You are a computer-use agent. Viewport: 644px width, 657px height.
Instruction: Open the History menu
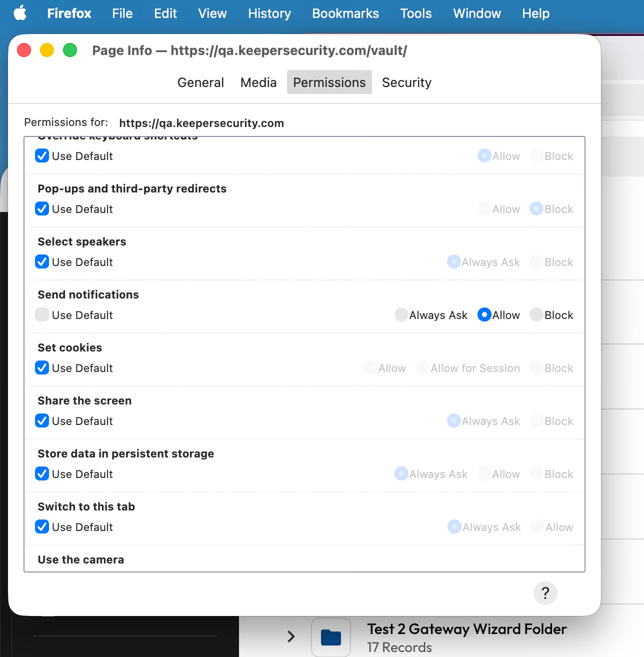[269, 13]
